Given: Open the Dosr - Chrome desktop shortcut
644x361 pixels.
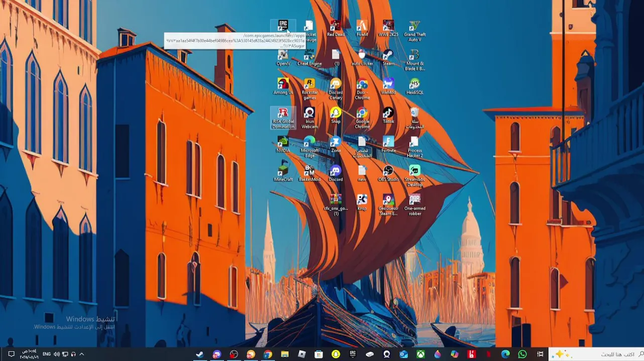Looking at the screenshot, I should (362, 89).
